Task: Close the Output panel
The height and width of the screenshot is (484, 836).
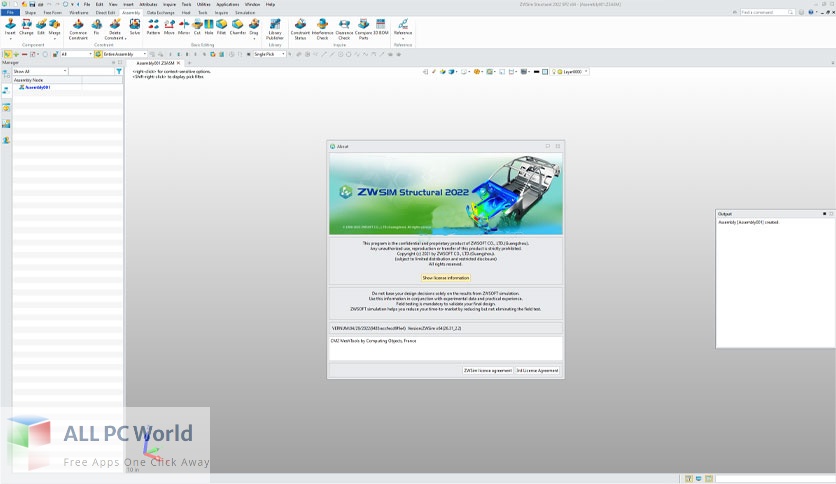Action: tap(831, 214)
